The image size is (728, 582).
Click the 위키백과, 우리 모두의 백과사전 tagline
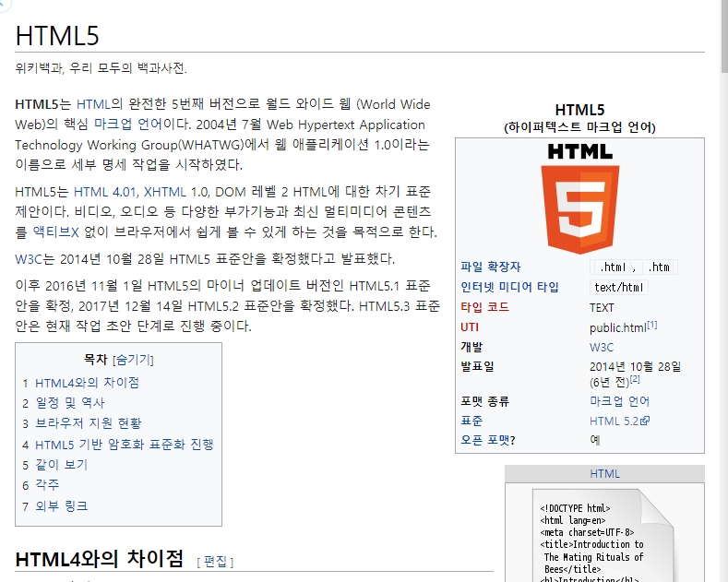pos(101,68)
